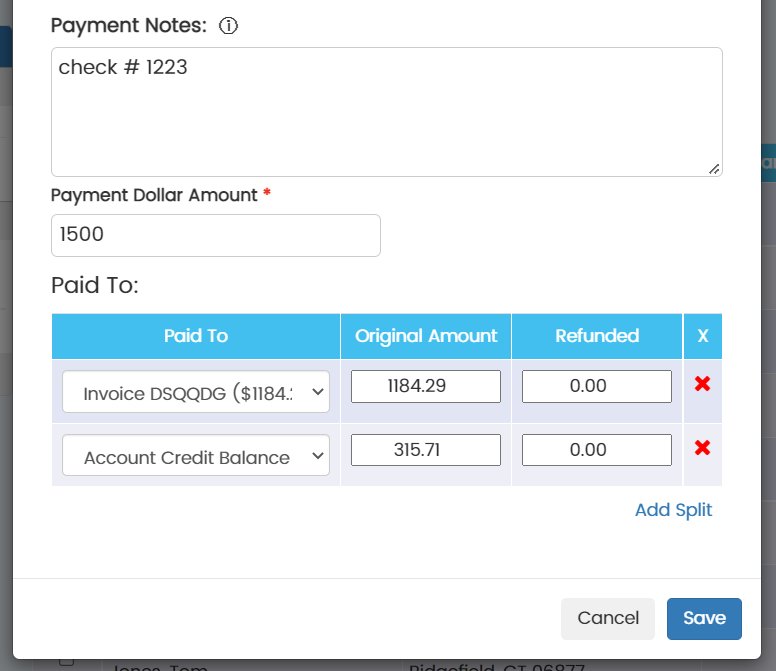
Task: Cancel the payment dialog
Action: pyautogui.click(x=607, y=618)
